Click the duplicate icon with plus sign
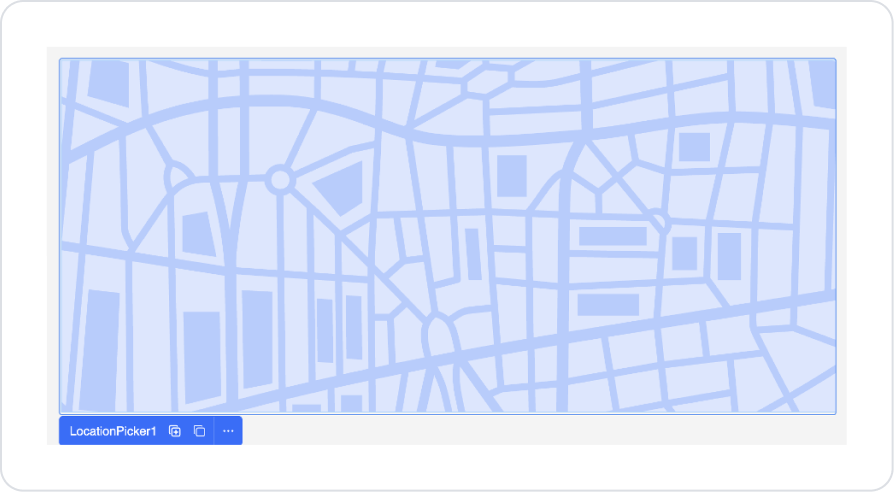The image size is (894, 492). coord(174,431)
